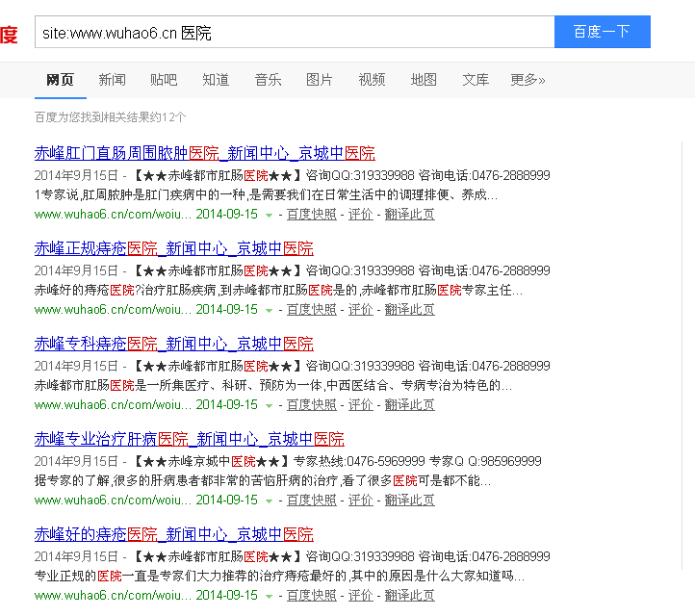695x616 pixels.
Task: Focus the search query input field
Action: [x=294, y=32]
